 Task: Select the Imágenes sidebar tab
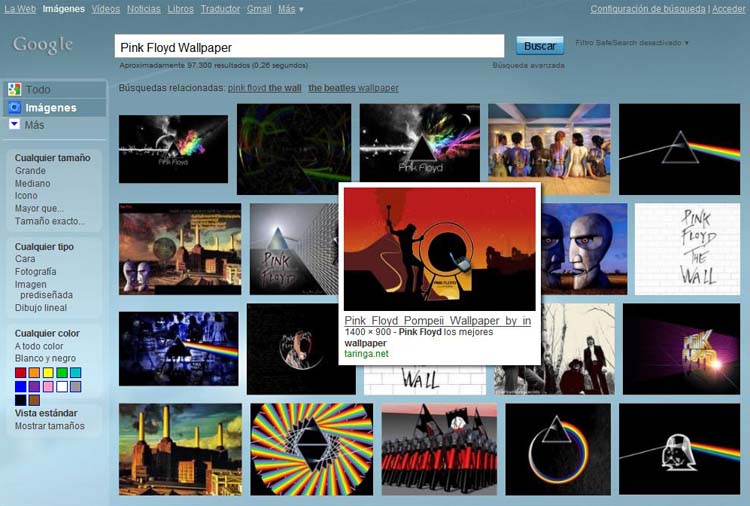pos(55,108)
